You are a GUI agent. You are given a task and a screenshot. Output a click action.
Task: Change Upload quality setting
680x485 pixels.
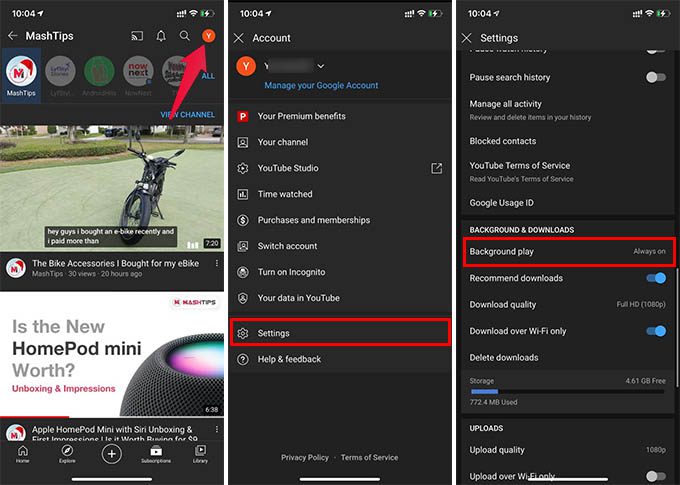pyautogui.click(x=568, y=450)
